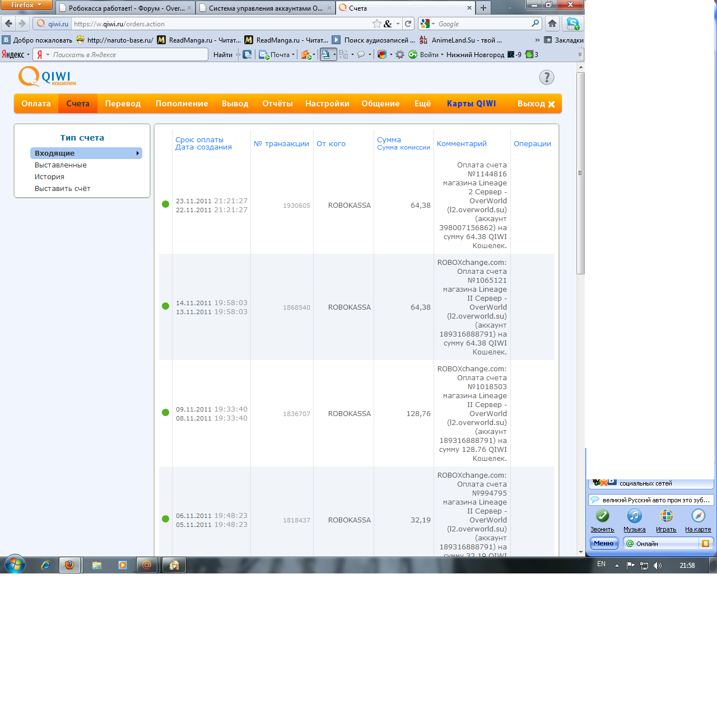Open История in Тип счета panel
The width and height of the screenshot is (717, 728).
tap(49, 177)
